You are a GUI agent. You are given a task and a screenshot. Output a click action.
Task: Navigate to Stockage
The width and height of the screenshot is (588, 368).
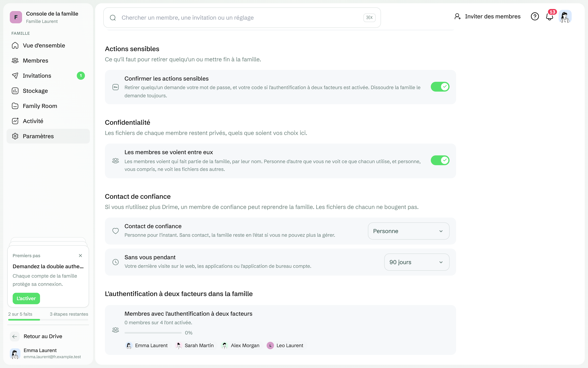(48, 91)
